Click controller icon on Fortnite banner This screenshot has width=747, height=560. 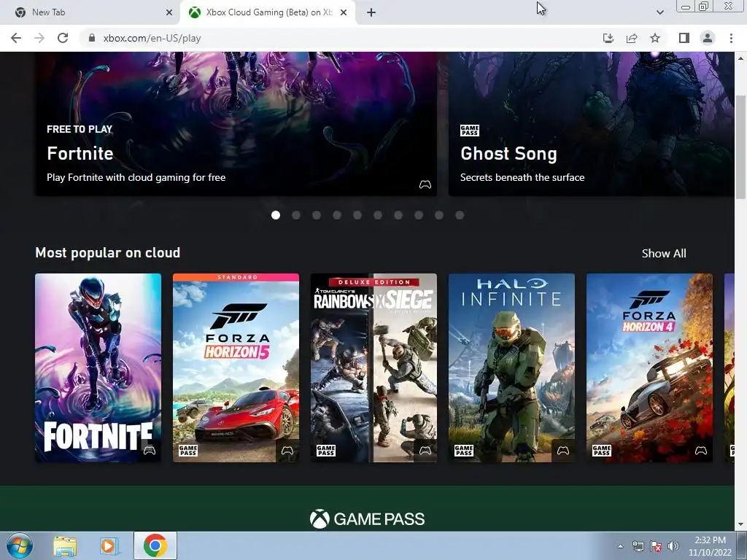[425, 184]
